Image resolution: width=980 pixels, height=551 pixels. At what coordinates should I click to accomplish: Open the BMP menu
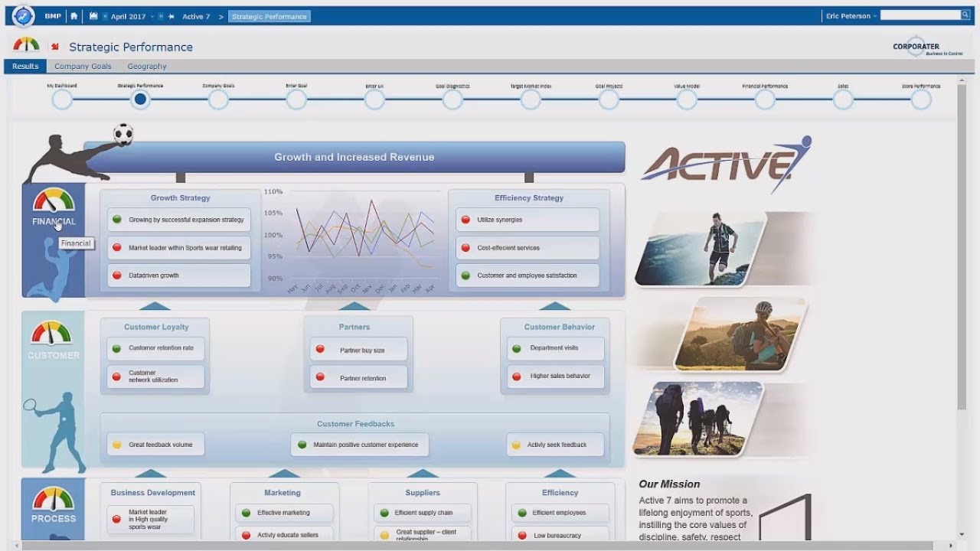point(54,16)
